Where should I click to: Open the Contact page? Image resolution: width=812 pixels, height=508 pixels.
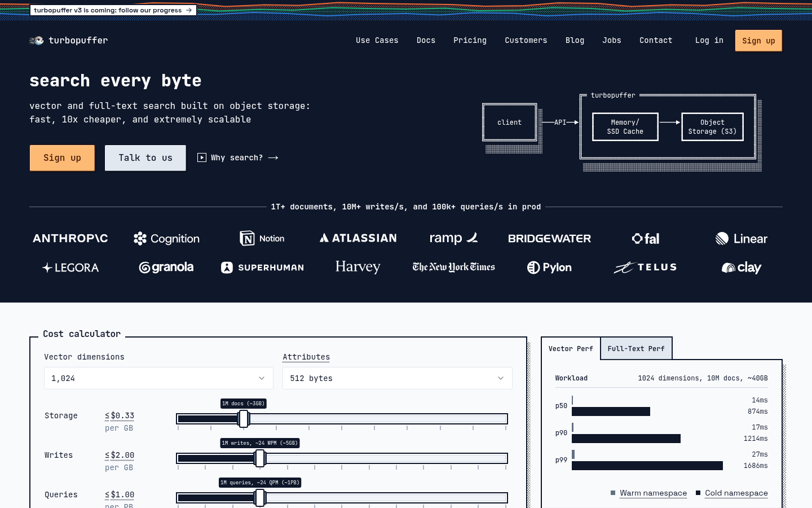pos(656,41)
